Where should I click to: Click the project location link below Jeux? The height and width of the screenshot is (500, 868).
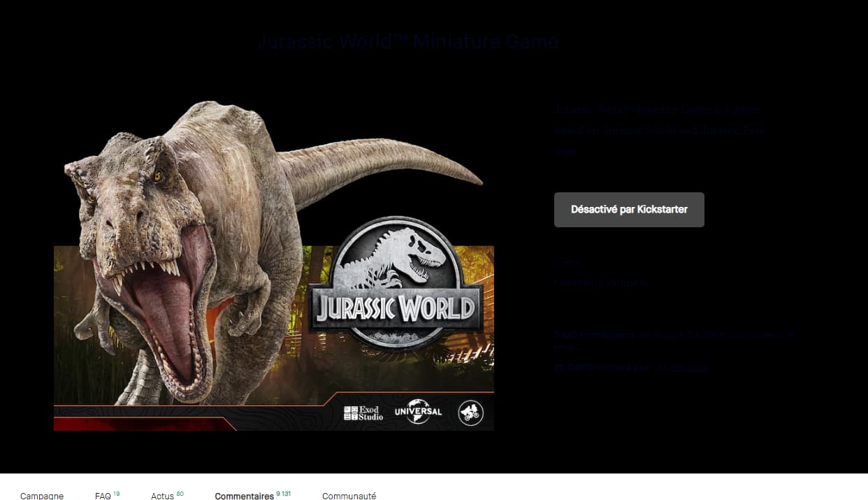click(602, 283)
